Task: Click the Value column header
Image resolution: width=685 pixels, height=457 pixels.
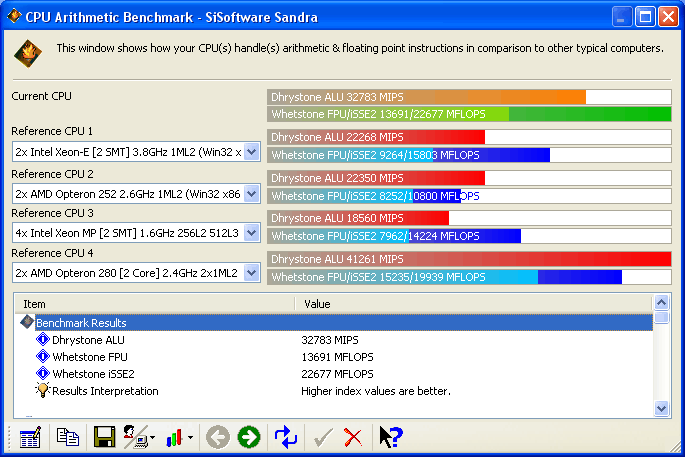Action: (474, 304)
